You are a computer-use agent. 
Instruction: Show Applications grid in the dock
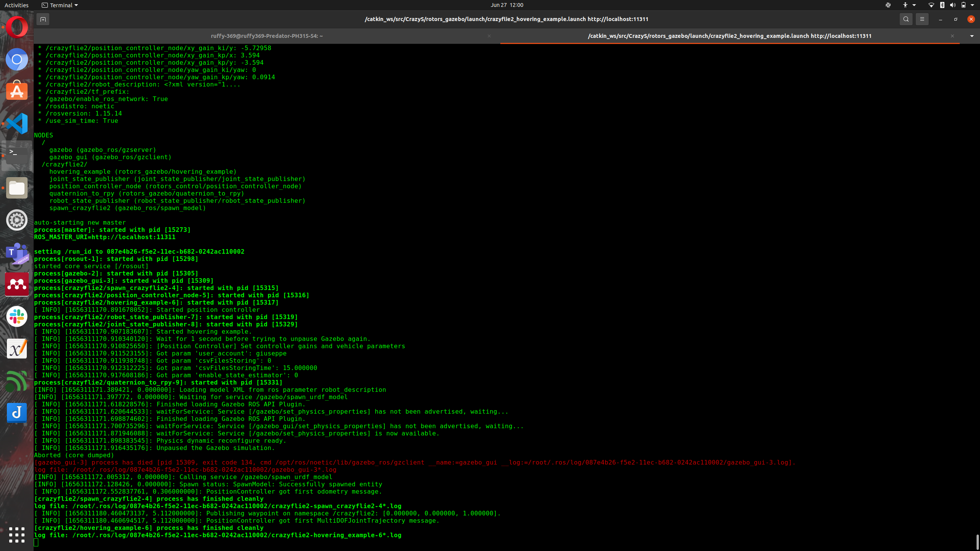(x=17, y=535)
